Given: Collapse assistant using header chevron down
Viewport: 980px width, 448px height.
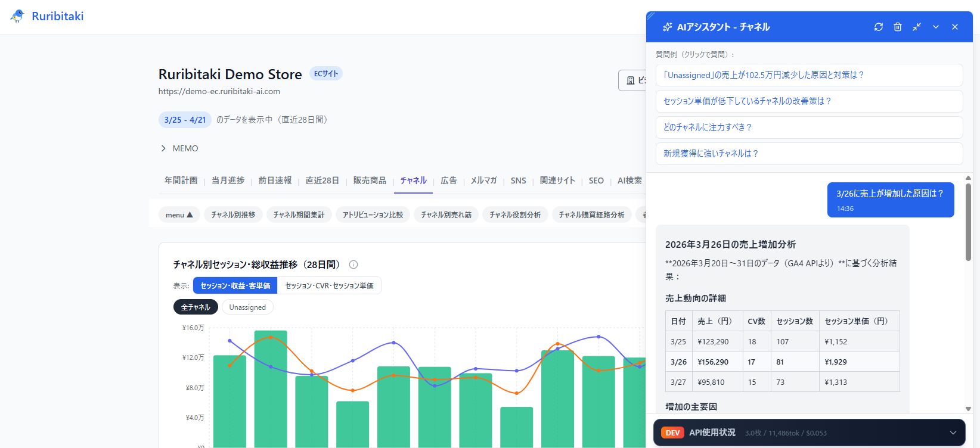Looking at the screenshot, I should point(936,27).
